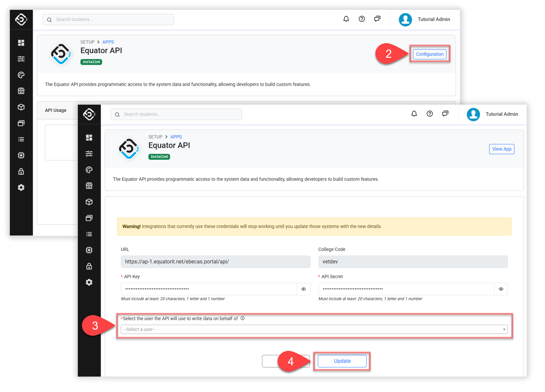Click the notification bell in front window
This screenshot has height=392, width=545.
414,114
